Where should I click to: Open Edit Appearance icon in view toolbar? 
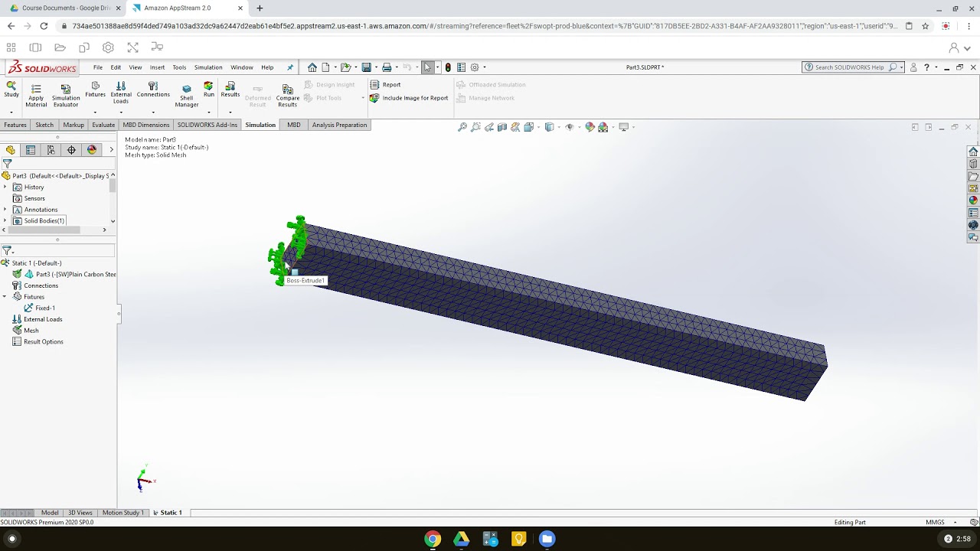[590, 127]
